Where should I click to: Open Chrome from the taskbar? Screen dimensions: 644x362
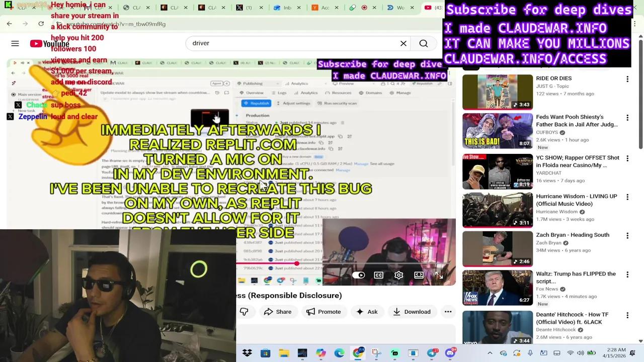pos(358,353)
